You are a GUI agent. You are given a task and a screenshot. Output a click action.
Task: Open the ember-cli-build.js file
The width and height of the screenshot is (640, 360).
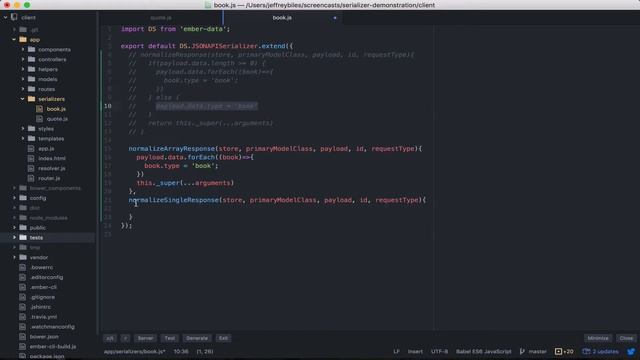point(53,347)
